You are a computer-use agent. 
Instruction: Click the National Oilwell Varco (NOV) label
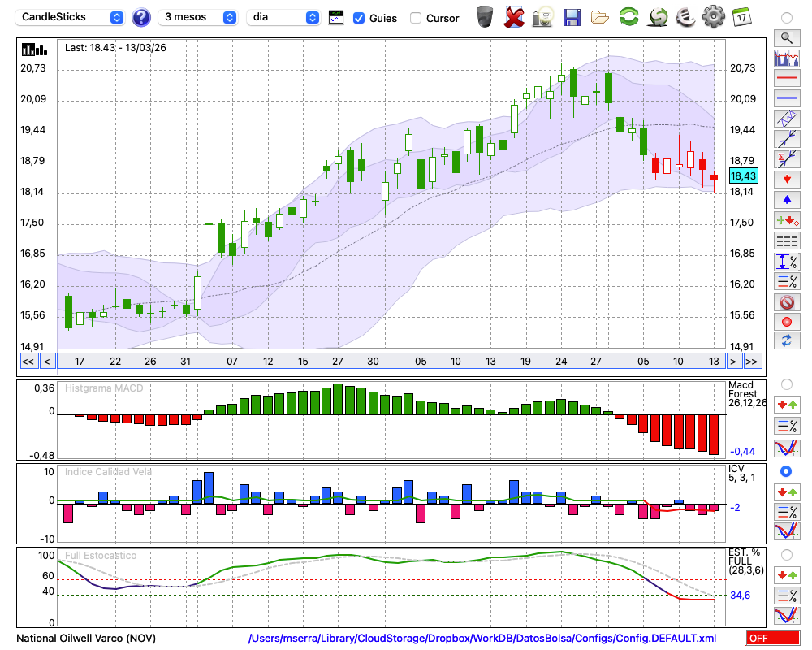click(x=86, y=638)
